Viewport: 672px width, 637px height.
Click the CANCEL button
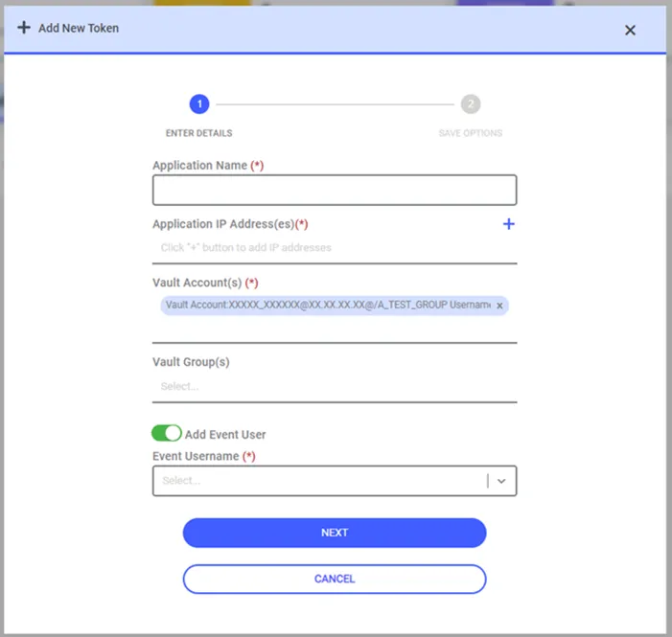335,580
